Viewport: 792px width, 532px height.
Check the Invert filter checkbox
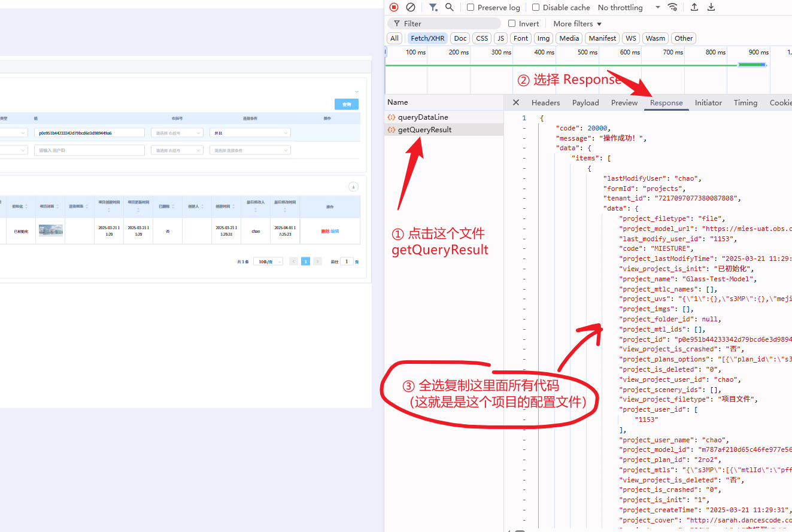(x=512, y=23)
